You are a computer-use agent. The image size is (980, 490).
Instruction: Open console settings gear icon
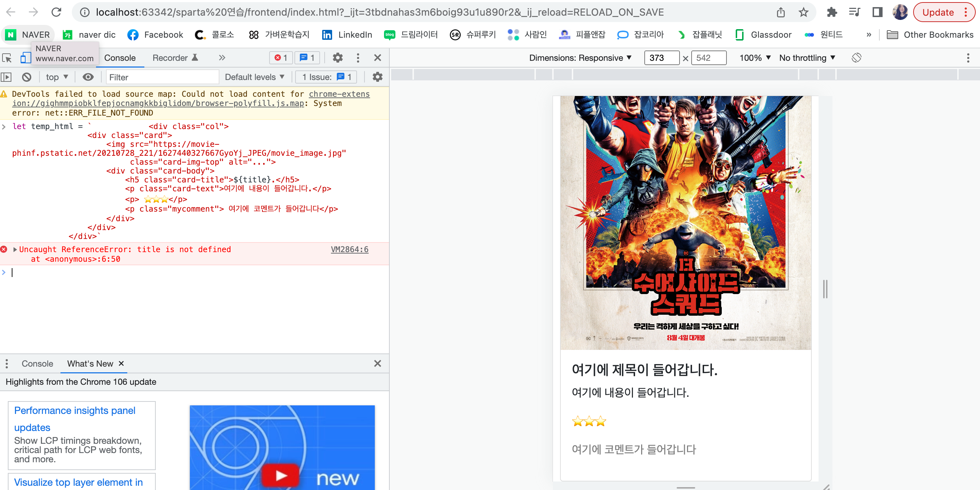click(377, 77)
